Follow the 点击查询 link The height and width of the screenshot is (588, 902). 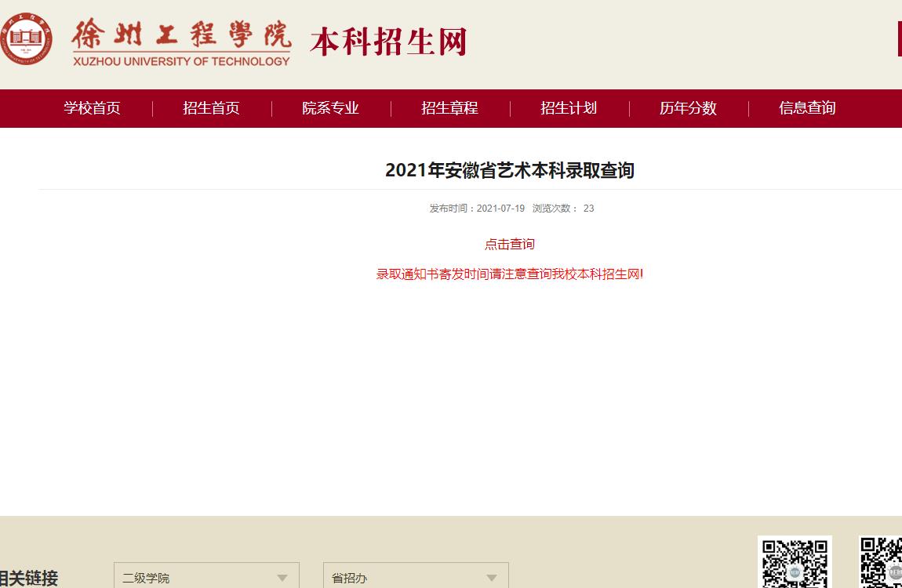coord(510,245)
